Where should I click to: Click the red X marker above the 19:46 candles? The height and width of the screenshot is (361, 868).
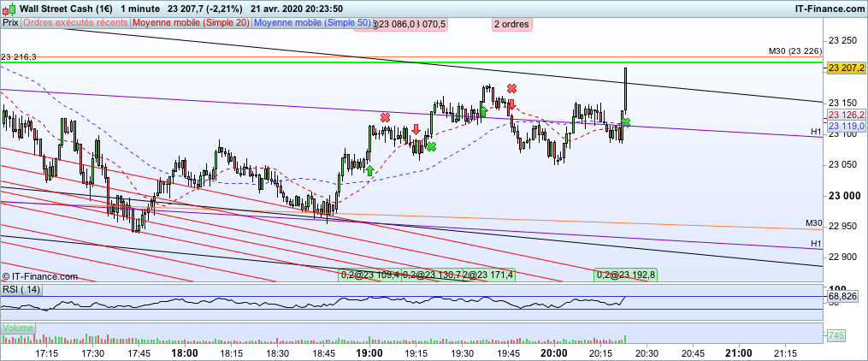[x=512, y=88]
